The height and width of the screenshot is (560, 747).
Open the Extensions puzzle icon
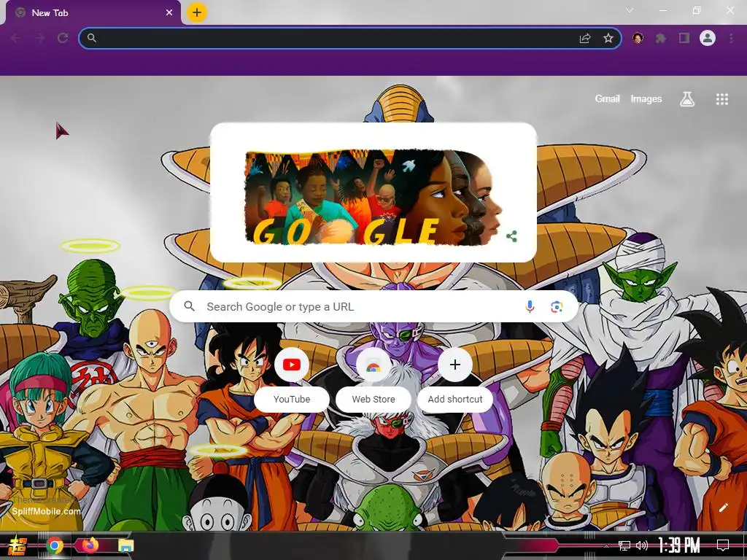coord(661,38)
